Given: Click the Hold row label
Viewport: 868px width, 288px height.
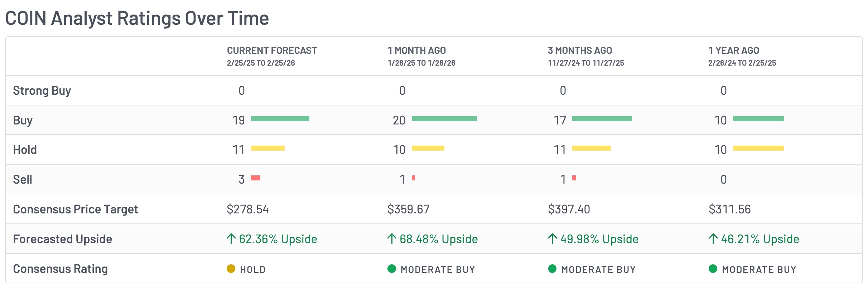Looking at the screenshot, I should click(x=25, y=150).
